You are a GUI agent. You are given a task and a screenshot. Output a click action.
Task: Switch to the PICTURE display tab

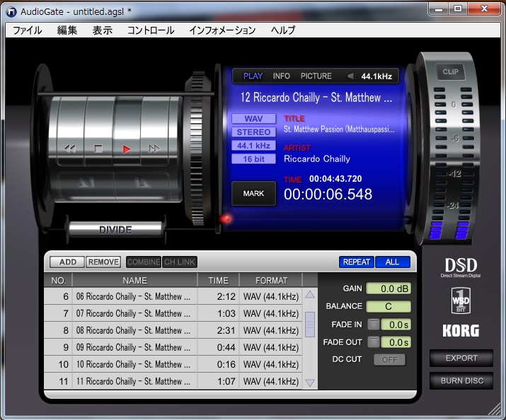316,76
